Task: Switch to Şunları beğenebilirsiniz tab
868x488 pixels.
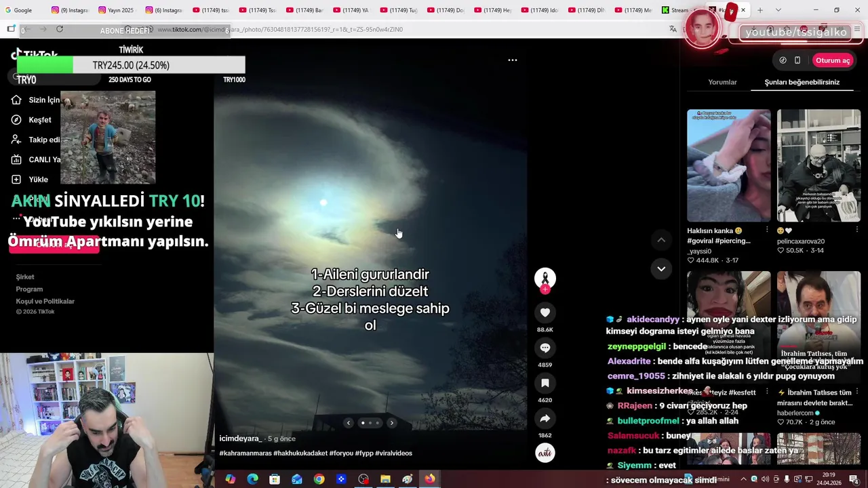Action: 802,82
